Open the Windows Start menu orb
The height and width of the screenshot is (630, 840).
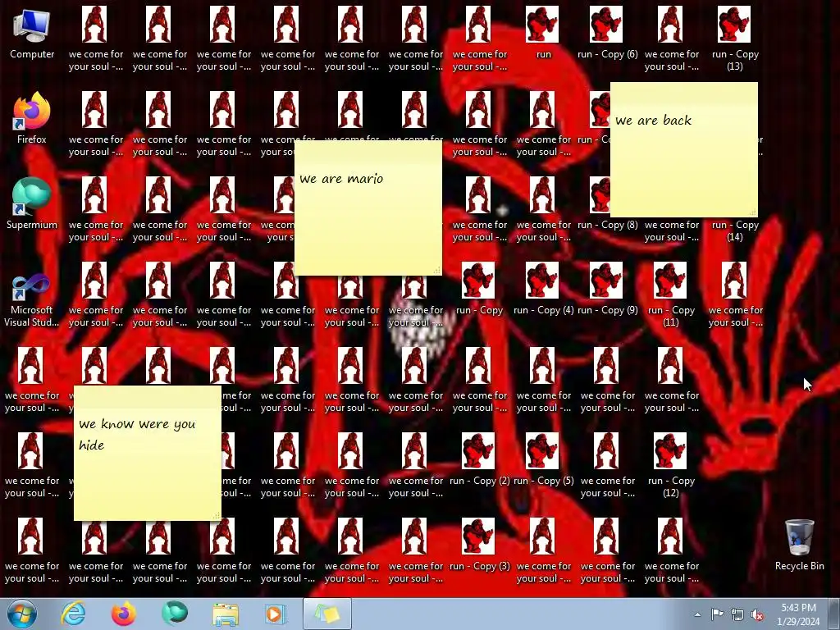coord(21,614)
